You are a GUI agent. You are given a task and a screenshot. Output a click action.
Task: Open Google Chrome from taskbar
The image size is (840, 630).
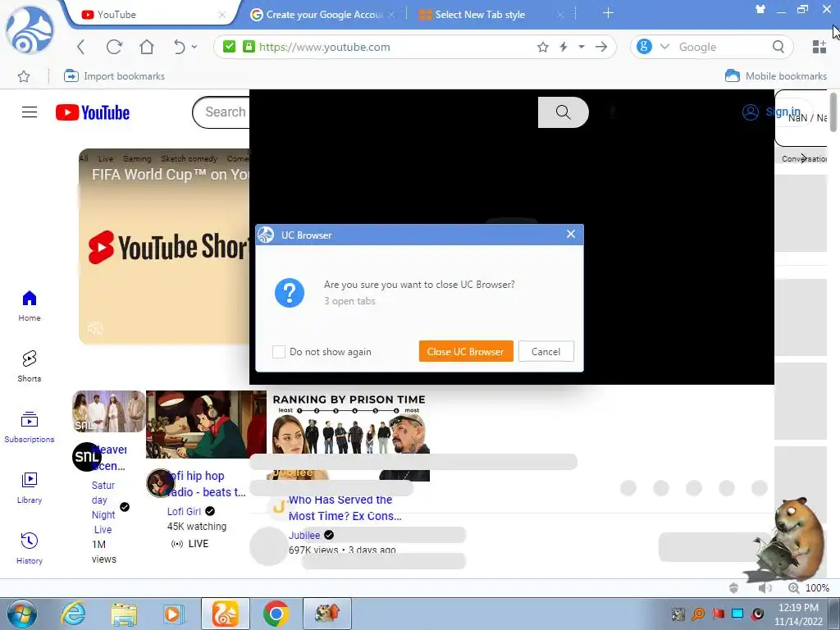pos(276,614)
